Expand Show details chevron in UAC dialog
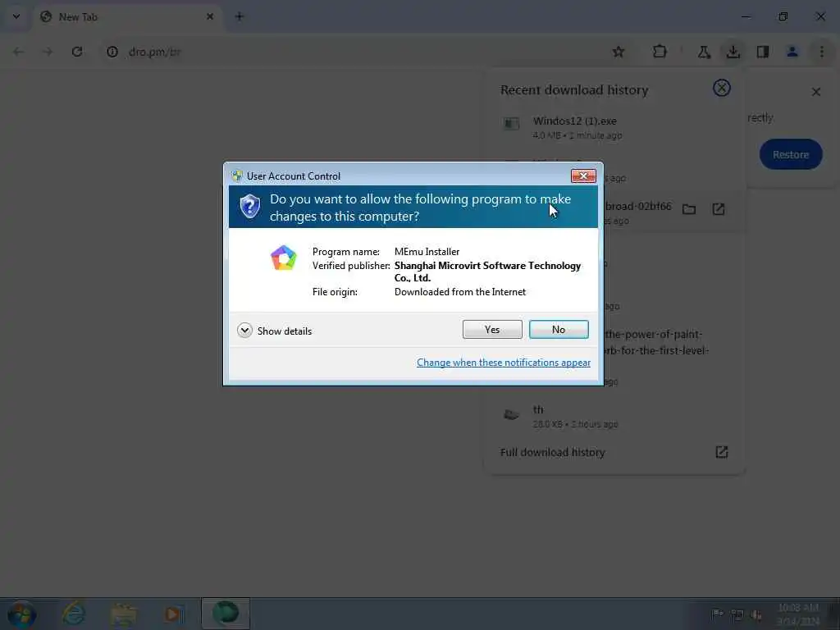Screen dimensions: 840x630 (x=244, y=331)
